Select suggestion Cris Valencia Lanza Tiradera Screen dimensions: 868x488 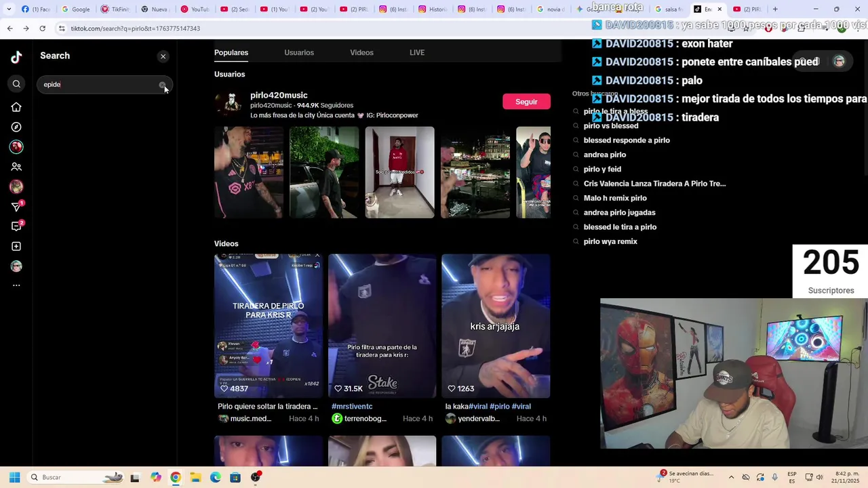654,184
